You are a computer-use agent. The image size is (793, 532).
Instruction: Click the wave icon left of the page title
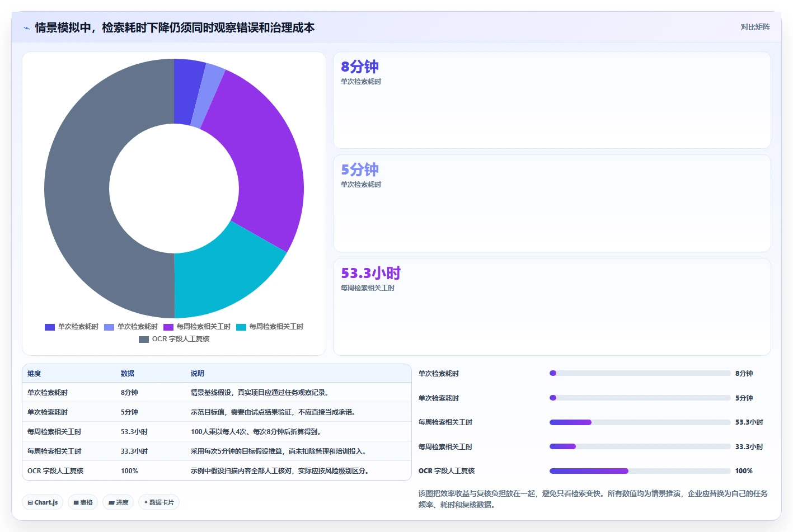click(x=27, y=28)
